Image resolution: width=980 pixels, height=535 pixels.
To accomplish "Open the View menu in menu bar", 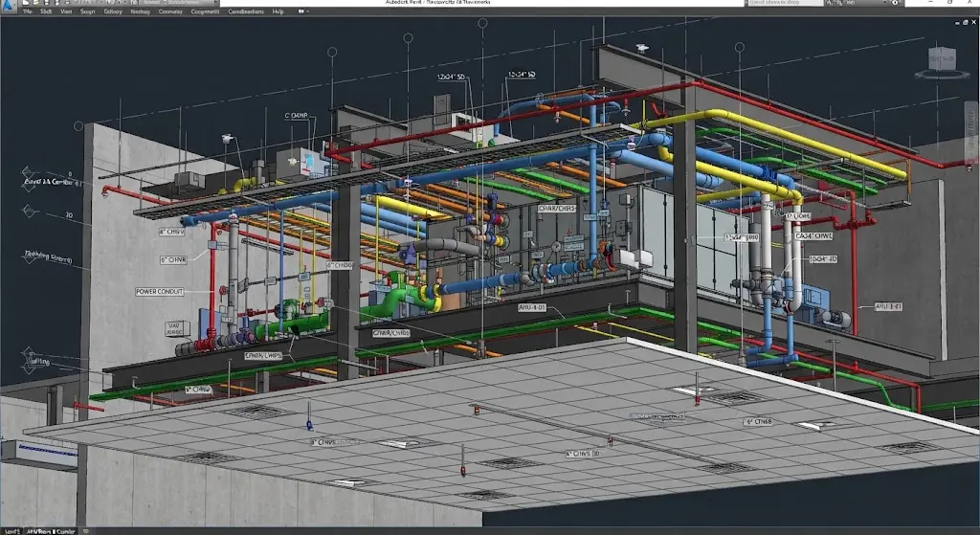I will click(x=66, y=11).
